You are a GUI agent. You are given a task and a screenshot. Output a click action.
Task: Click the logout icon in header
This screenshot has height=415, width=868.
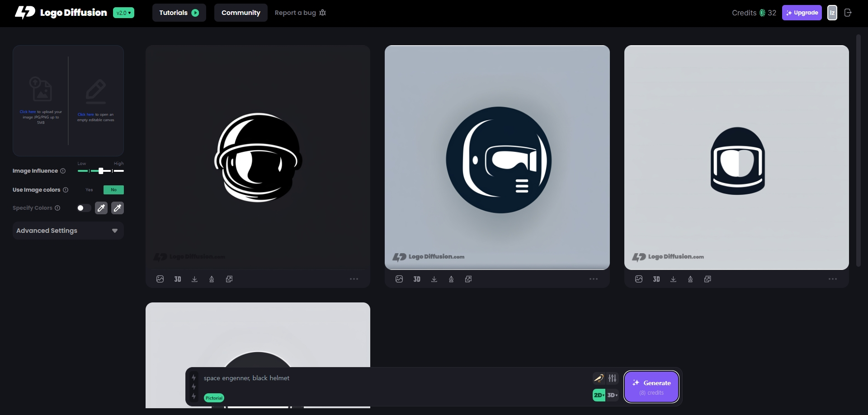click(x=848, y=13)
